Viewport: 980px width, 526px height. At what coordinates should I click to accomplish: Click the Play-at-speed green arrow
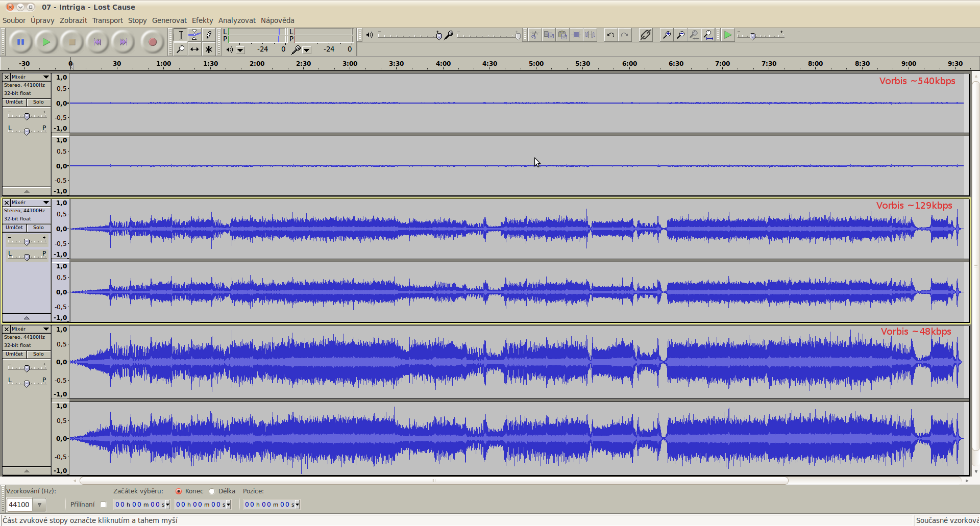(728, 35)
